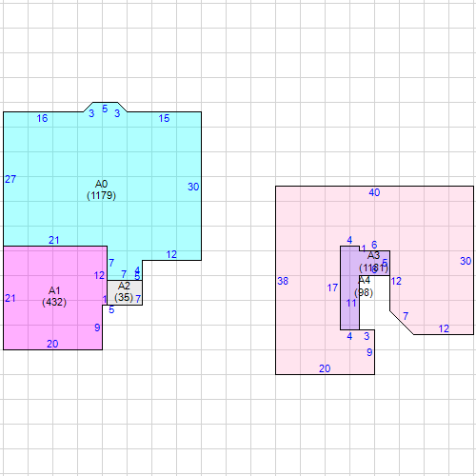Viewport: 476px width, 476px height.
Task: Click the "30" dimension inside the pink shape
Action: point(466,261)
